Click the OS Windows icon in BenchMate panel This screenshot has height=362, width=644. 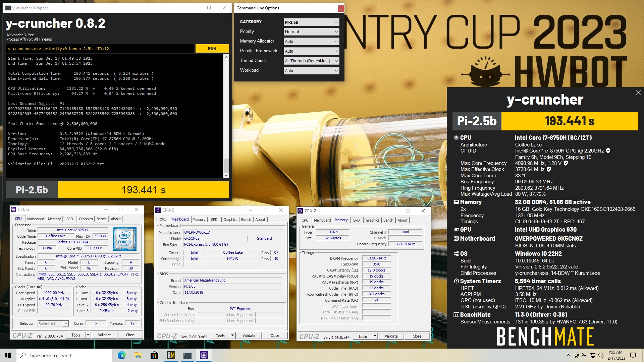[x=456, y=254]
